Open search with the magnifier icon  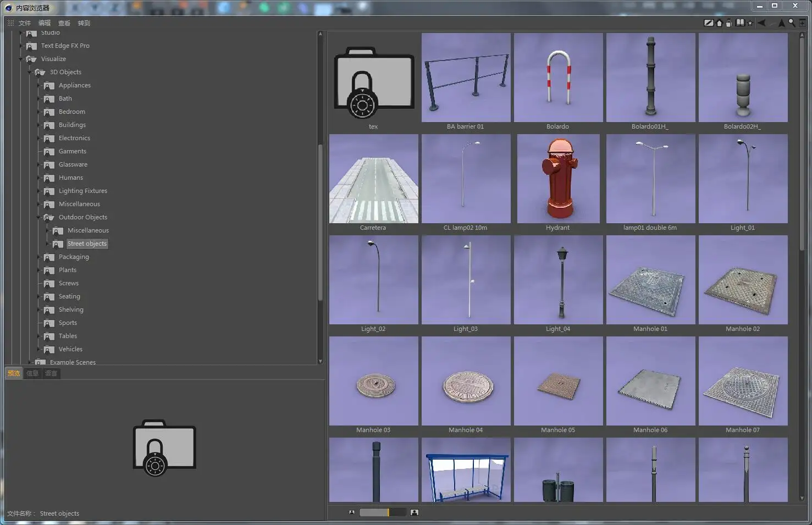click(x=792, y=23)
